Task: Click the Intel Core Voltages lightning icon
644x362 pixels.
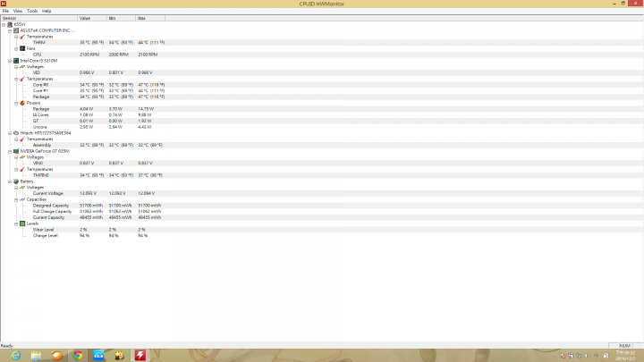Action: click(22, 66)
